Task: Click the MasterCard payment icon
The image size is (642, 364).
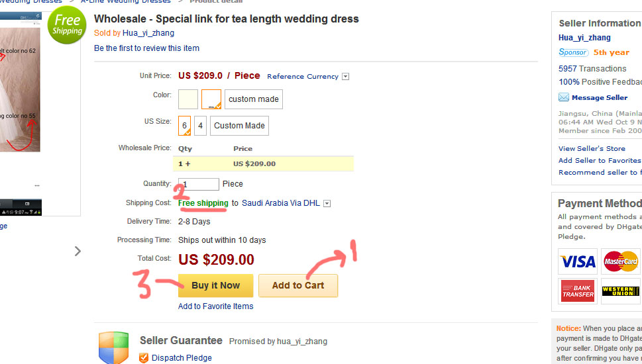Action: (x=621, y=261)
